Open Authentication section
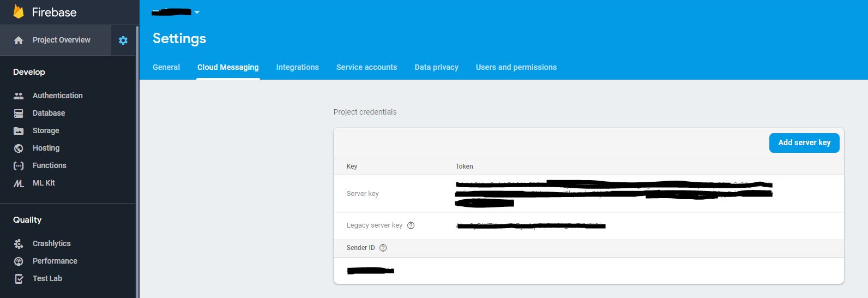Image resolution: width=868 pixels, height=298 pixels. point(58,96)
